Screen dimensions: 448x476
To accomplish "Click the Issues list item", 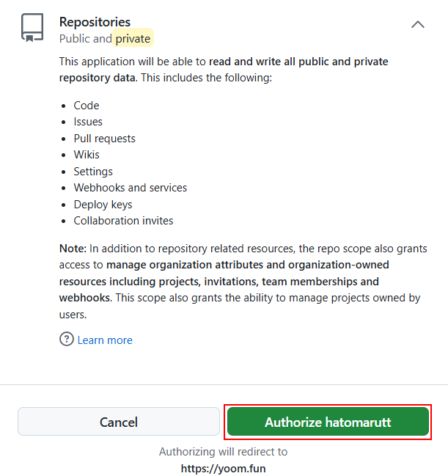I will point(88,122).
